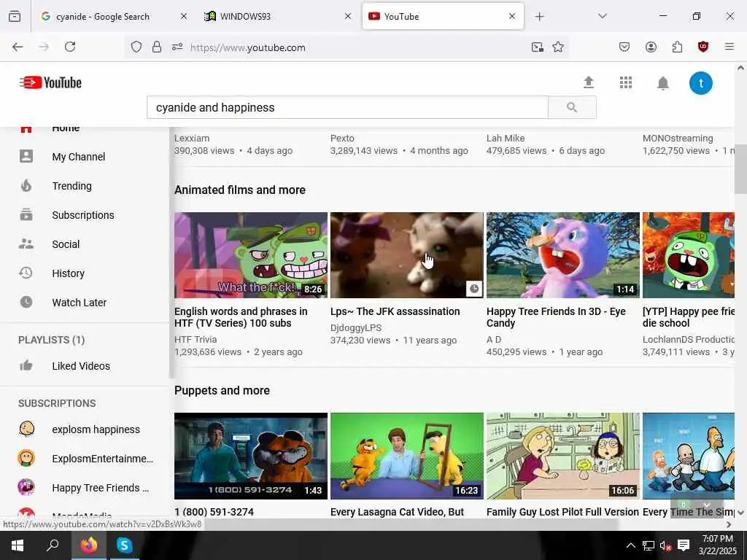
Task: Click the horizontal scrollbar right arrow
Action: 729,524
